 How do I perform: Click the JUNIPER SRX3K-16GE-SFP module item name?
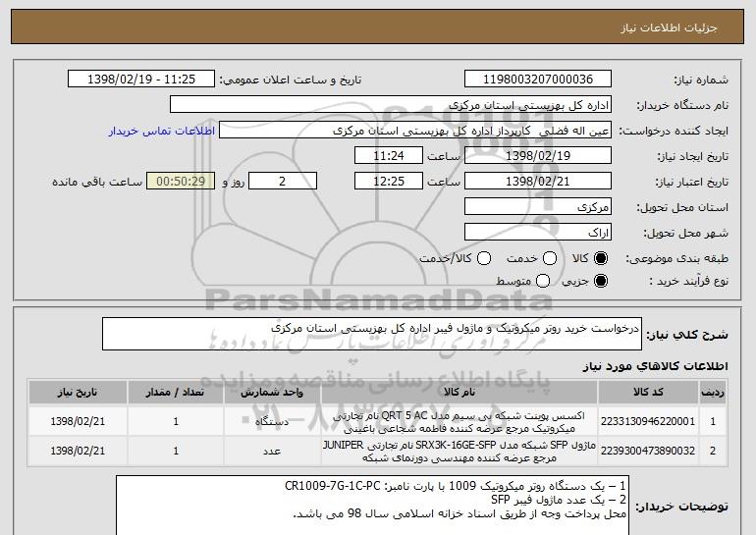[459, 452]
